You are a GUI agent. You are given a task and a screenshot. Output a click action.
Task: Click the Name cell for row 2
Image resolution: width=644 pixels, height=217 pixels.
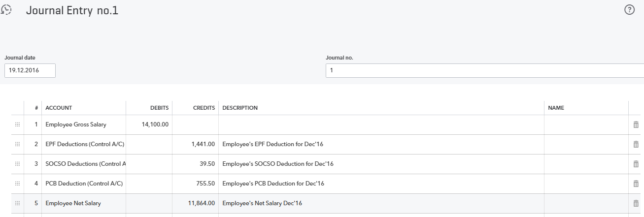tap(586, 144)
